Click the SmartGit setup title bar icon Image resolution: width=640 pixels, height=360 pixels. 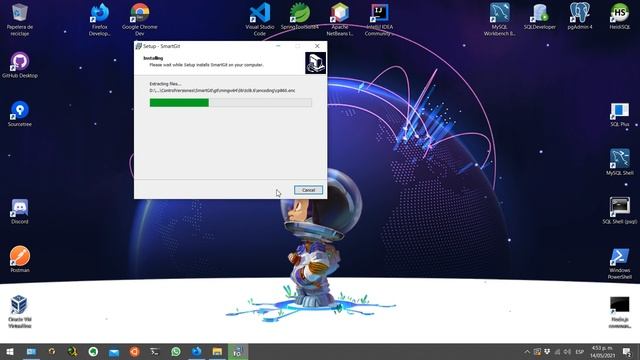[139, 46]
